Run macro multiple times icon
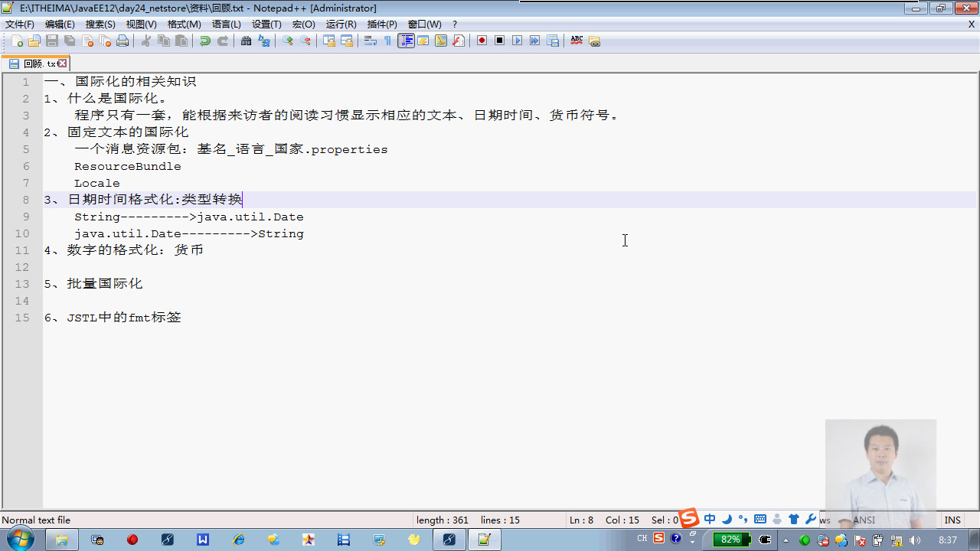This screenshot has width=980, height=551. tap(535, 41)
